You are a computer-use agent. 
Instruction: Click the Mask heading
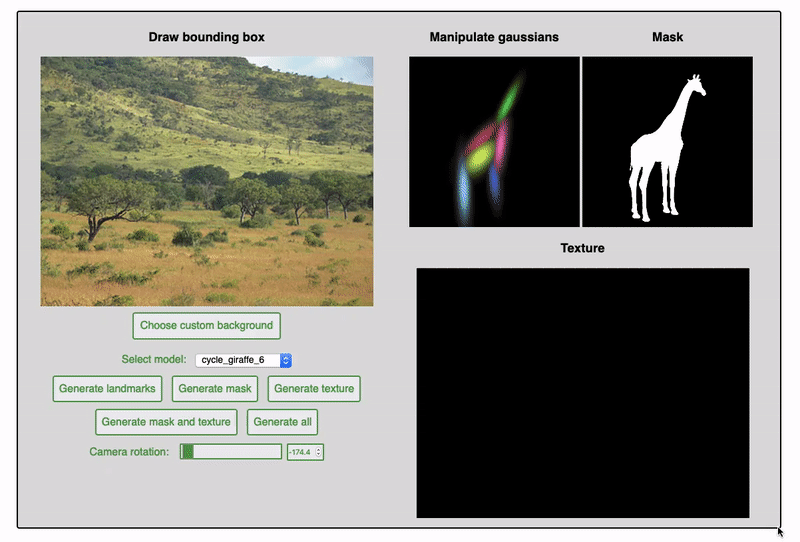(x=667, y=37)
